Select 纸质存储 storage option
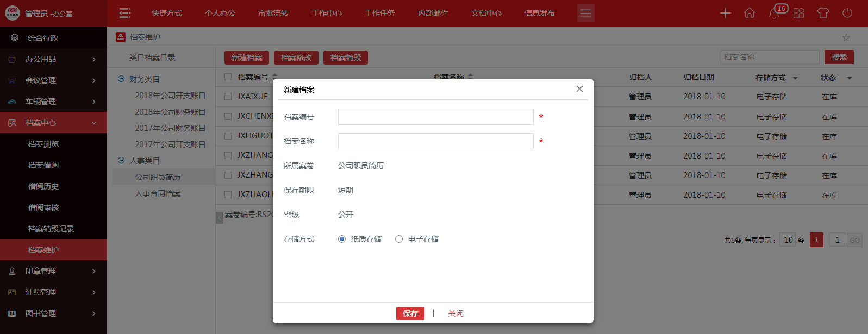 coord(342,239)
